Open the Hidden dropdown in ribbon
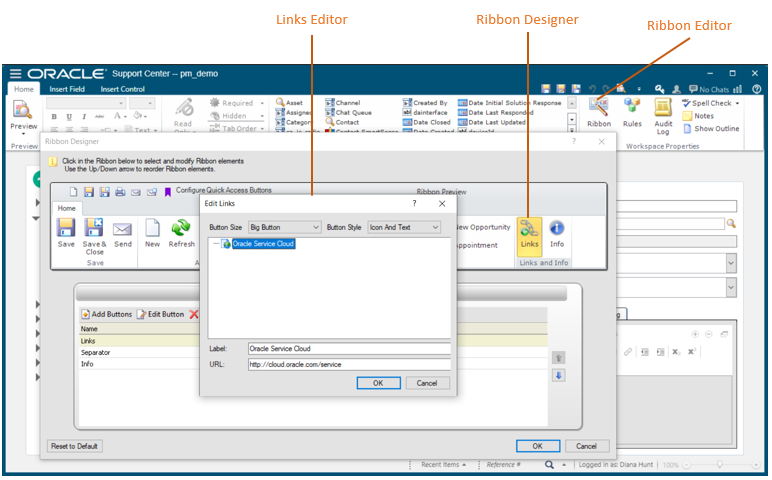This screenshot has height=480, width=772. tap(262, 116)
